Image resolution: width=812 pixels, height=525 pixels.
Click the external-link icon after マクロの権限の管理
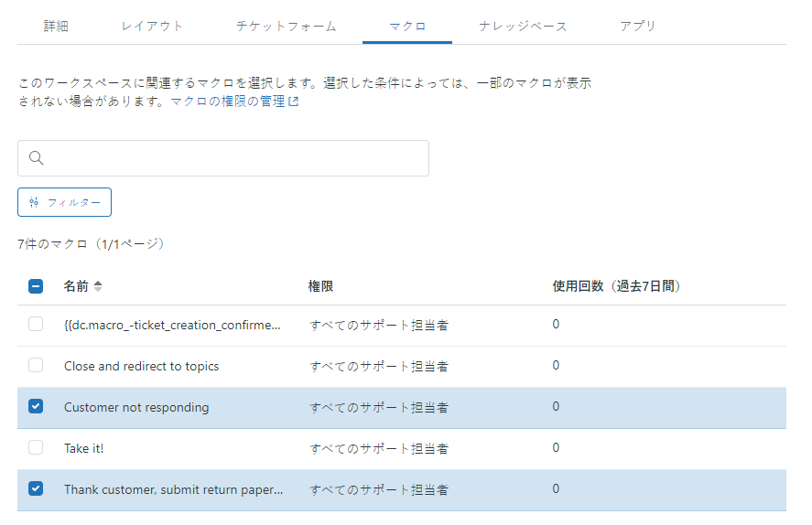point(294,102)
